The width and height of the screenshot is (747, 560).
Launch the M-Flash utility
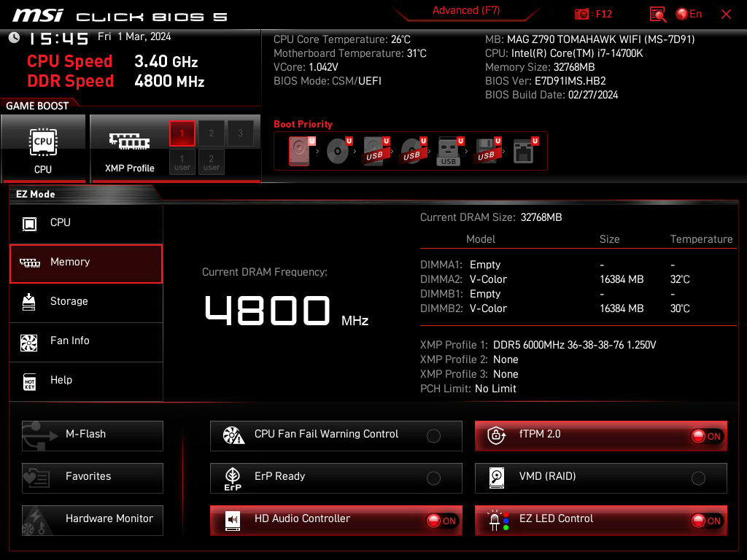pyautogui.click(x=93, y=436)
